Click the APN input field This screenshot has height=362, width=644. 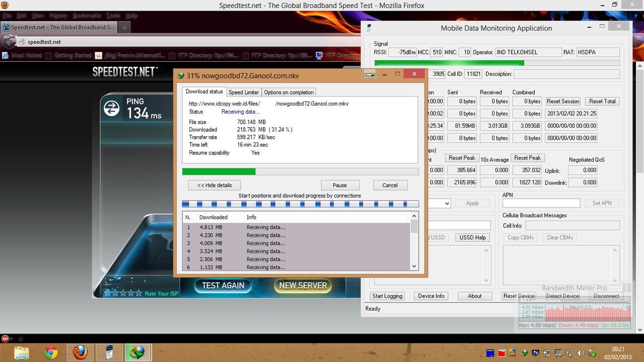(541, 203)
